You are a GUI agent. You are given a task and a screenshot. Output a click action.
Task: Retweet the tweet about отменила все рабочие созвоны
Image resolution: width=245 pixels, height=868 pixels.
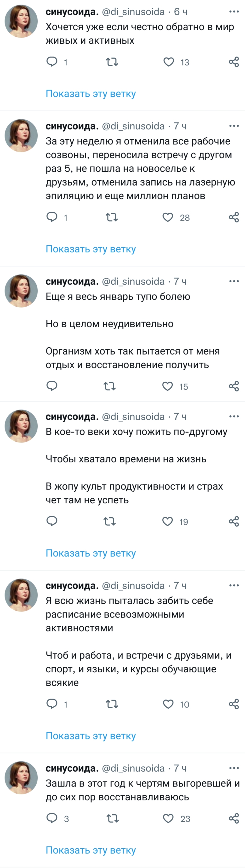(x=112, y=218)
